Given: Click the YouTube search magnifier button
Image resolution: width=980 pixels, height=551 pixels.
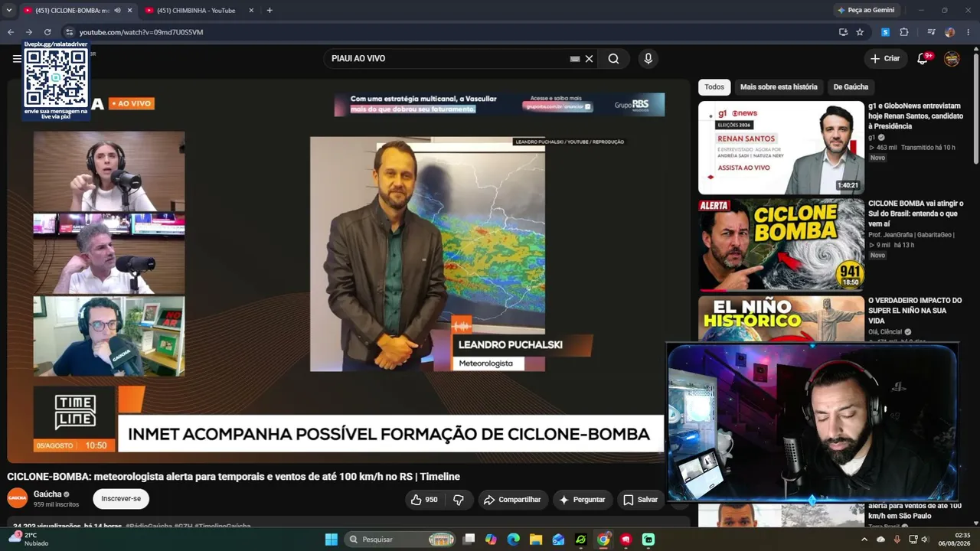Looking at the screenshot, I should coord(613,59).
